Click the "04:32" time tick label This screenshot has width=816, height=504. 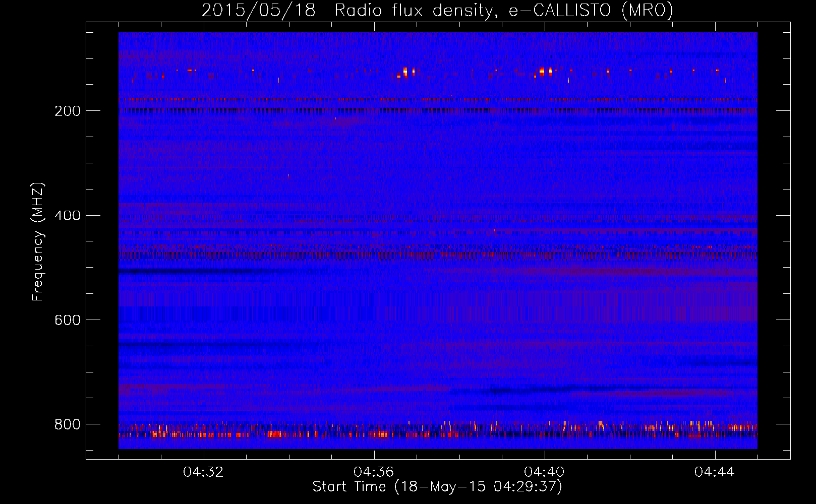click(x=204, y=472)
